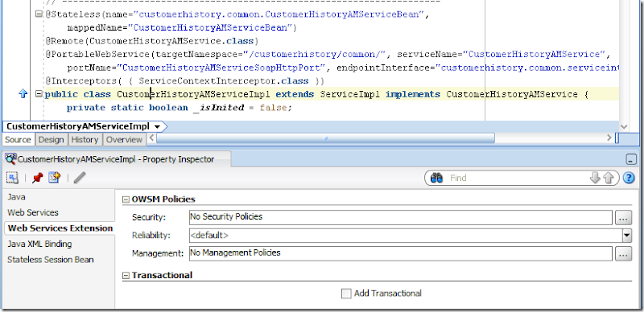Collapse the Transactional section
This screenshot has width=644, height=312.
(126, 276)
